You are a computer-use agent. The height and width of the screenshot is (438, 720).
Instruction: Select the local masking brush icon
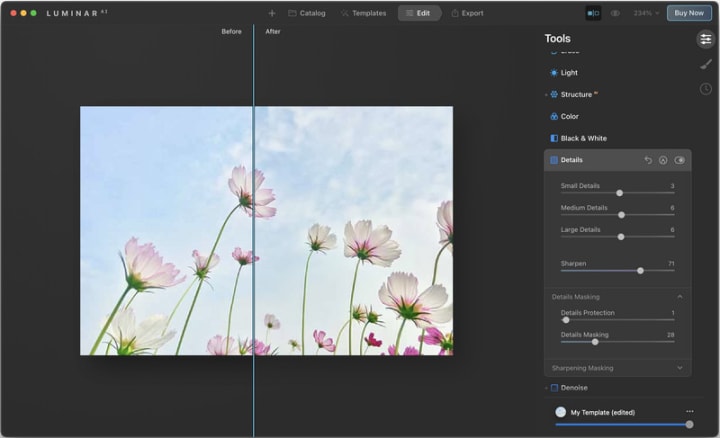coord(706,64)
